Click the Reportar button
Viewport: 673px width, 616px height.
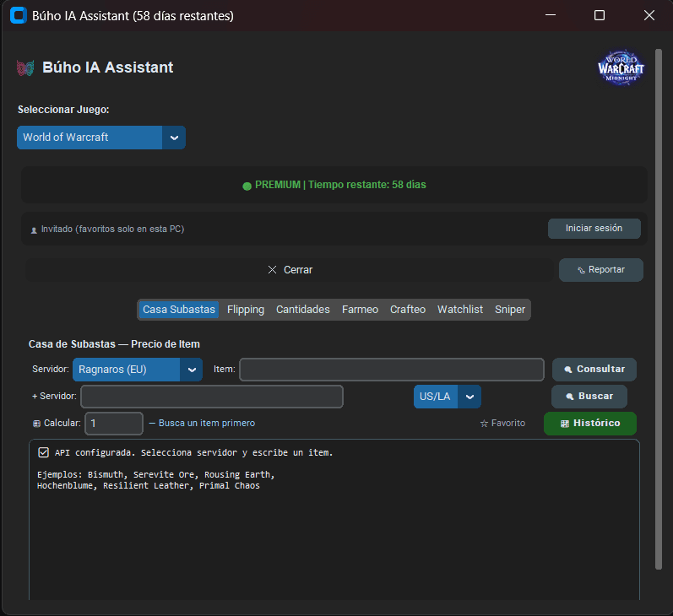tap(601, 270)
